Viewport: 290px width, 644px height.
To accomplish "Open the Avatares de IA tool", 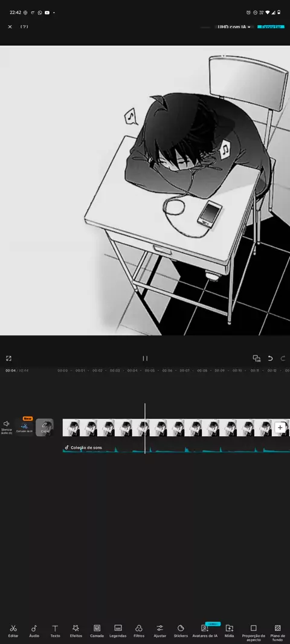I will click(x=205, y=631).
